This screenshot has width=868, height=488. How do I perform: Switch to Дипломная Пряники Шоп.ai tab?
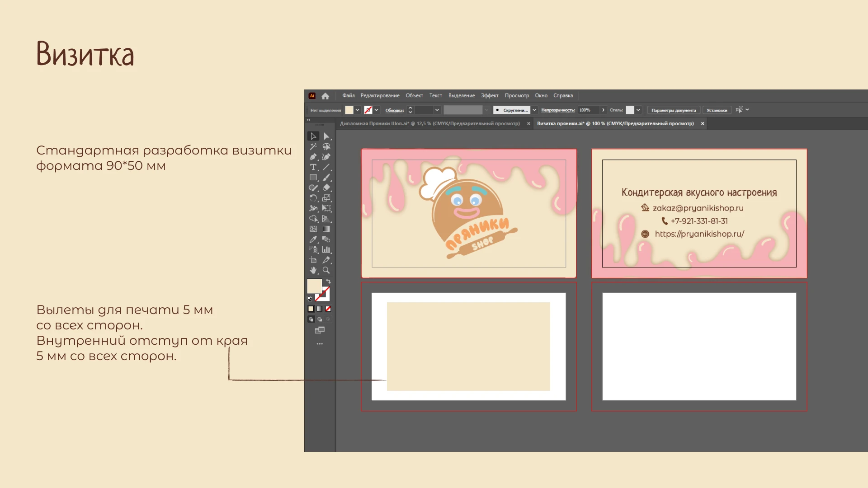tap(429, 123)
